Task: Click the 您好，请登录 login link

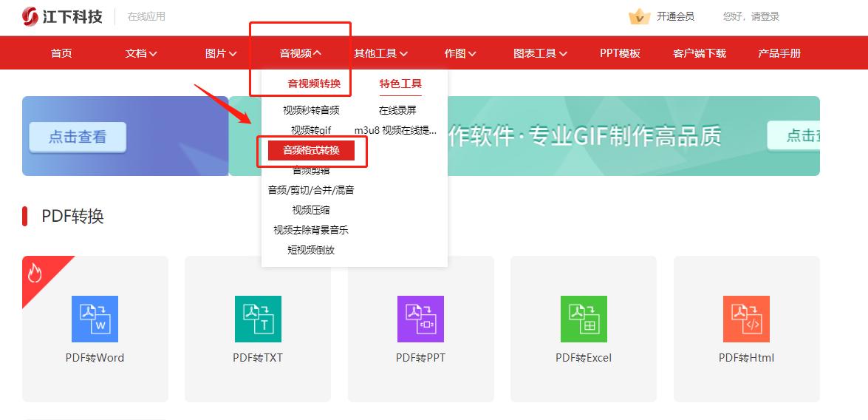Action: coord(751,16)
